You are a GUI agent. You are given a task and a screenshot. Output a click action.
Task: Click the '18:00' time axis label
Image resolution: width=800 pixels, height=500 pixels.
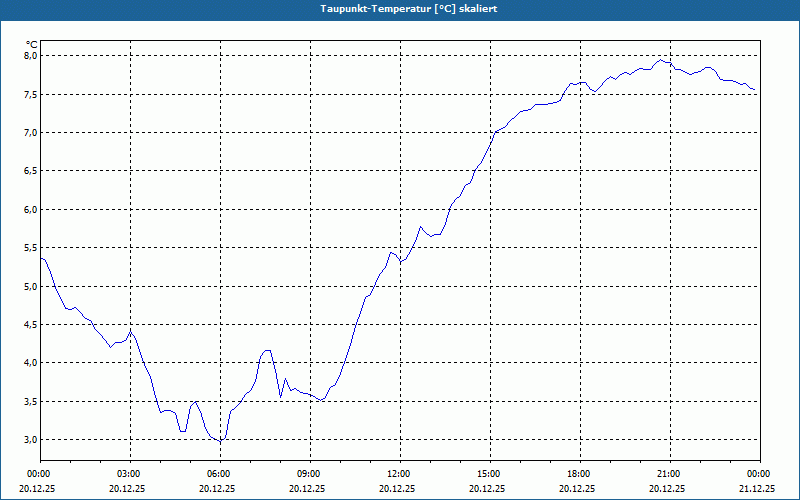581,474
